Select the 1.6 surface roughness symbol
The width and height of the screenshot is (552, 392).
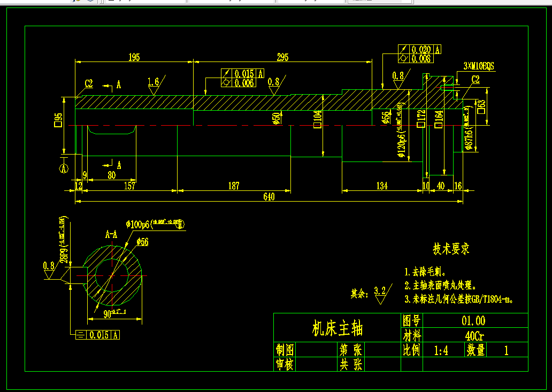click(x=155, y=85)
